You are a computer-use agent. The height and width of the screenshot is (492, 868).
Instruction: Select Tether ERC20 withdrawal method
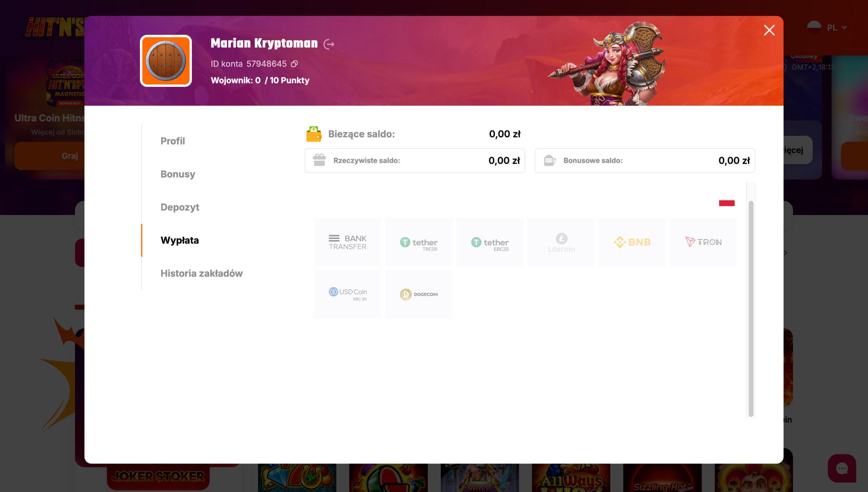pyautogui.click(x=490, y=242)
